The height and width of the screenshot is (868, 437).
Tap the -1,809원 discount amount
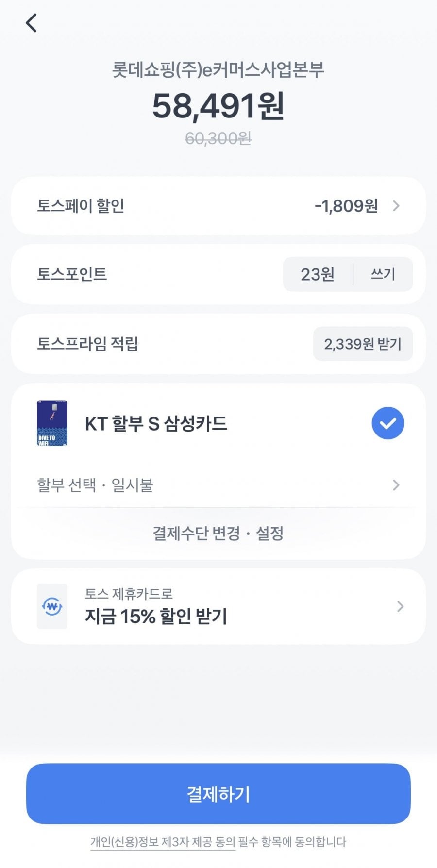pos(346,206)
